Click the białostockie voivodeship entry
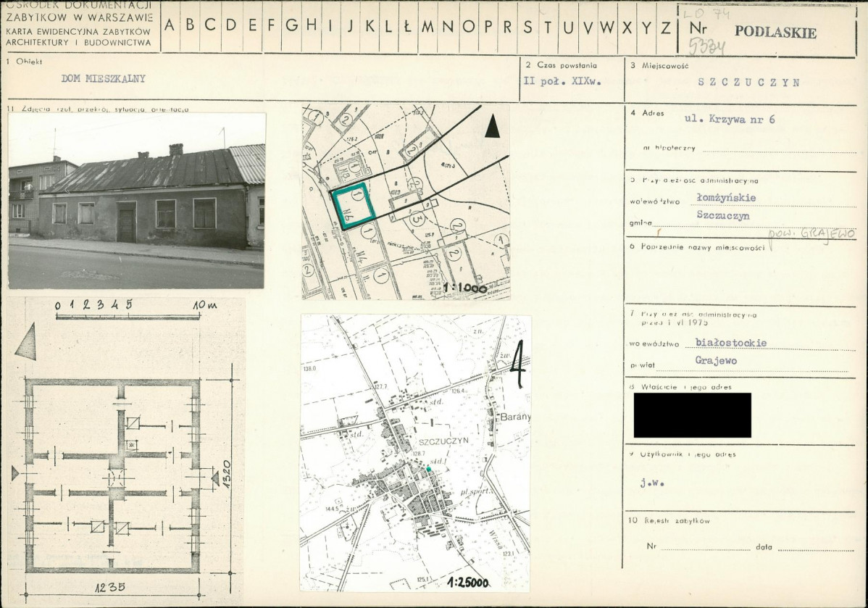The width and height of the screenshot is (868, 608). (730, 343)
